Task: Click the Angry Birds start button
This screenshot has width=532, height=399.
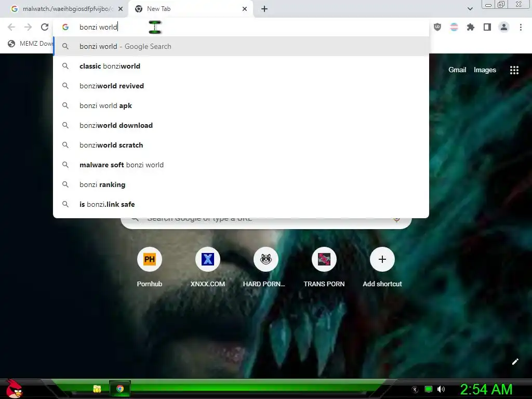Action: coord(14,389)
